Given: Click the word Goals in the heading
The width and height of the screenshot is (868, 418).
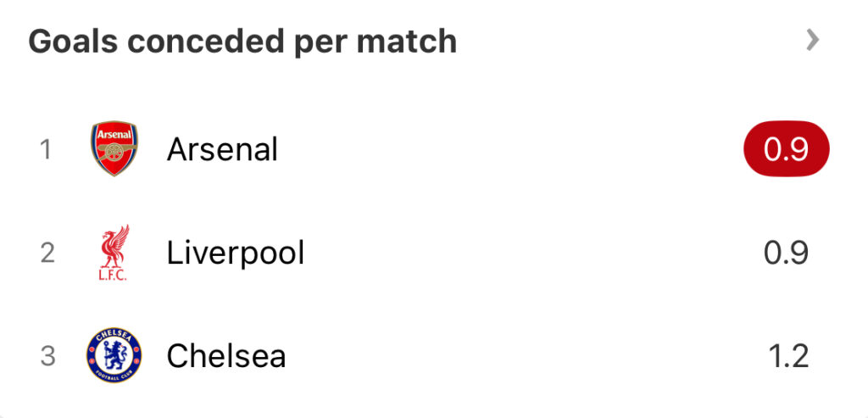Looking at the screenshot, I should [x=73, y=42].
